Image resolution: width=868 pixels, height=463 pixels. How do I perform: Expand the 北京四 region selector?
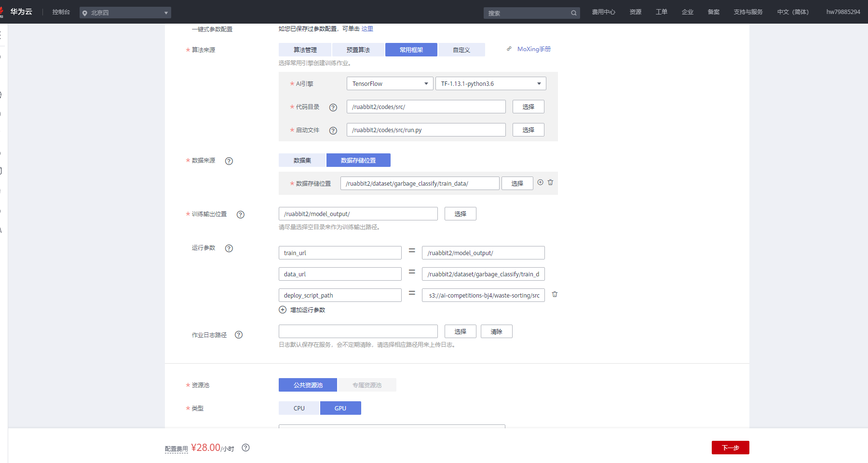[x=125, y=13]
